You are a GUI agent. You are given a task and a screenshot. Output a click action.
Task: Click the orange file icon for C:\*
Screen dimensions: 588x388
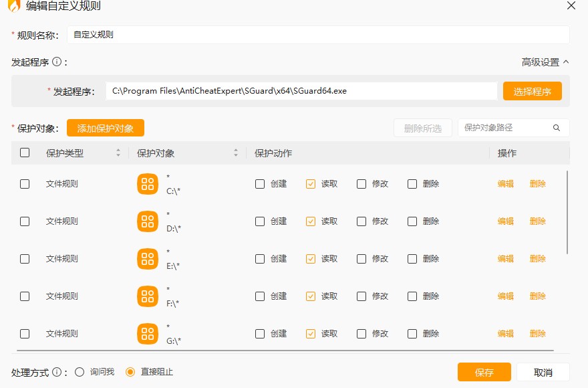click(x=148, y=184)
